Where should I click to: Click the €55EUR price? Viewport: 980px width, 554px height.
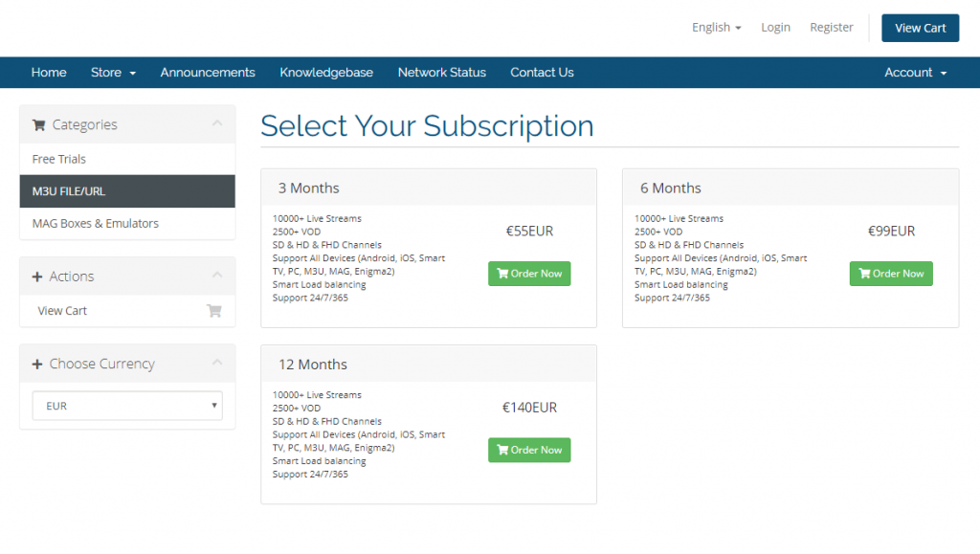point(529,232)
